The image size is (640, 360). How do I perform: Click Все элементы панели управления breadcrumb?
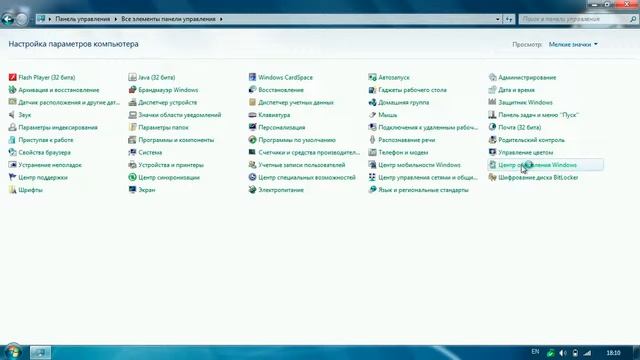[168, 19]
